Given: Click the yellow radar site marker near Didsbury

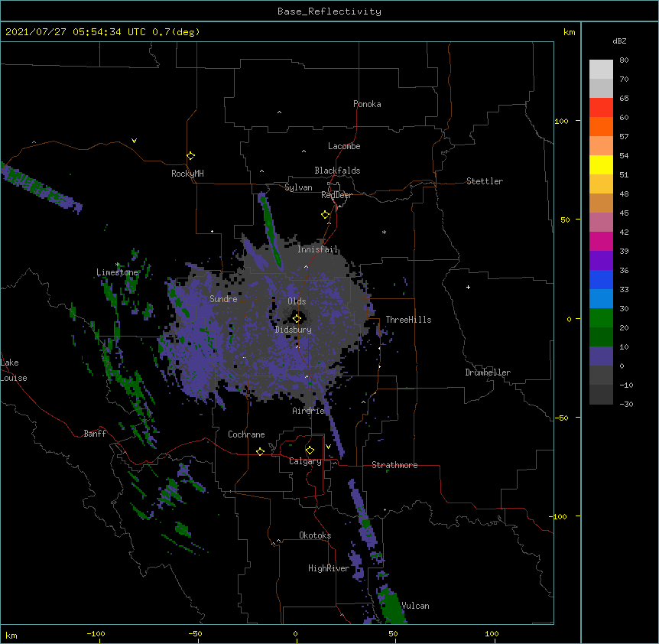Looking at the screenshot, I should 297,318.
